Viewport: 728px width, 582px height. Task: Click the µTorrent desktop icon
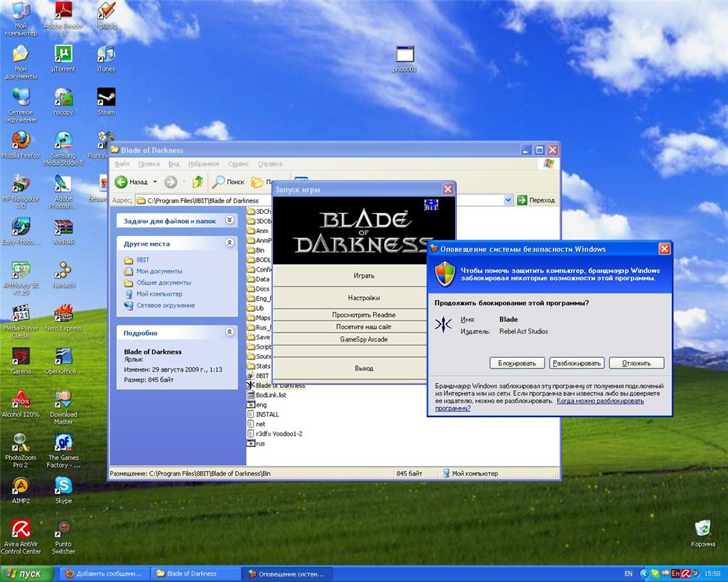pos(63,54)
